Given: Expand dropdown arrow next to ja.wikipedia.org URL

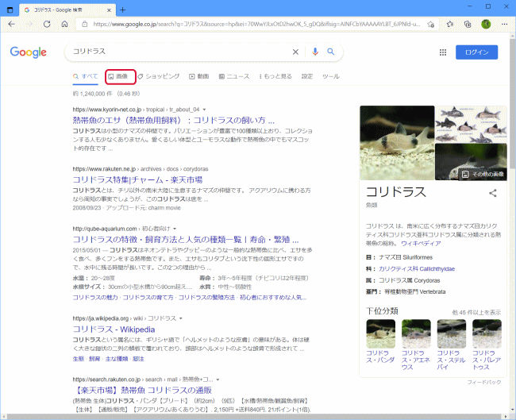Looking at the screenshot, I should pyautogui.click(x=181, y=318).
